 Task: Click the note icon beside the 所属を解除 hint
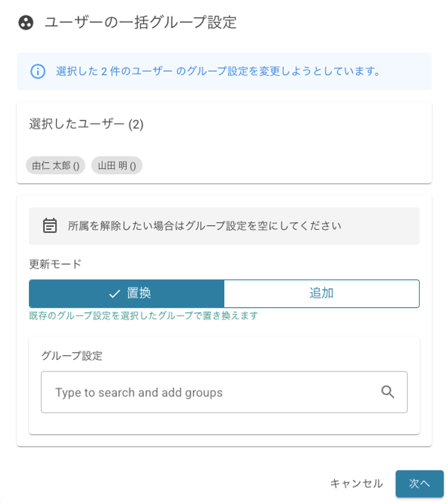(49, 225)
